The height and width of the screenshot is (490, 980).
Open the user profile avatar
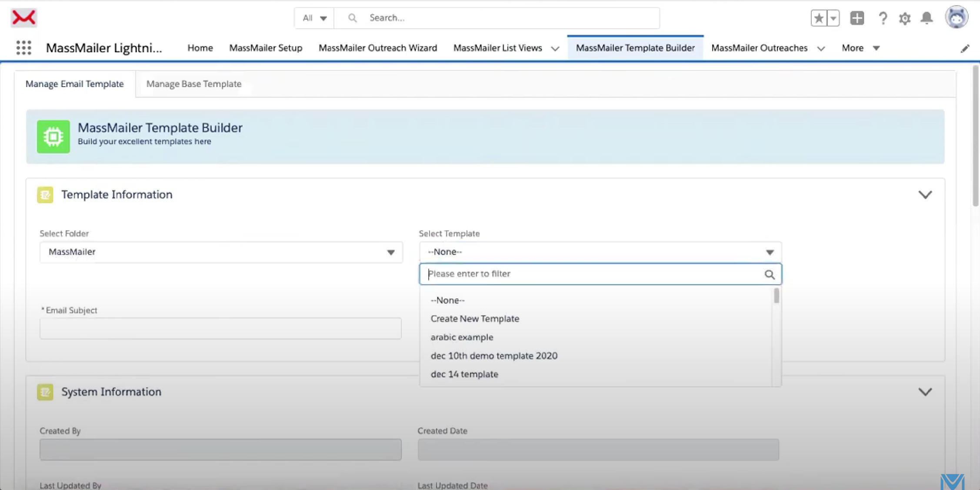(957, 17)
